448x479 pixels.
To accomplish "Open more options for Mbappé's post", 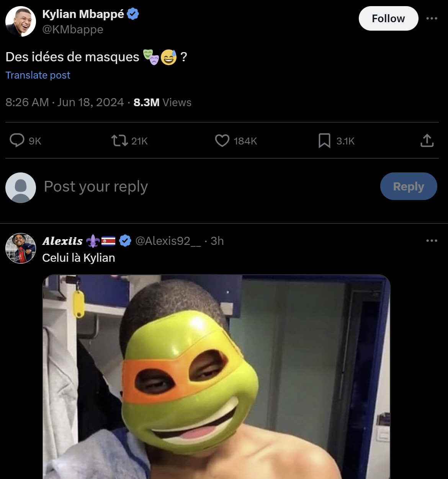I will pyautogui.click(x=432, y=18).
